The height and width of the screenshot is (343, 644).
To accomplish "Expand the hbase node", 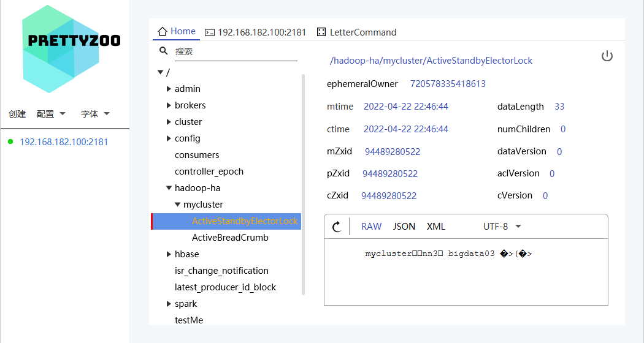I will coord(169,254).
